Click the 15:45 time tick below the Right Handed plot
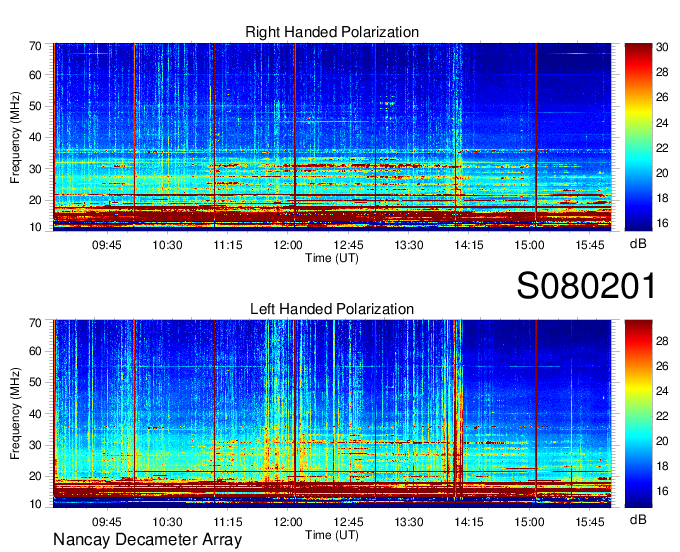Viewport: 680px width, 552px height. pyautogui.click(x=590, y=245)
